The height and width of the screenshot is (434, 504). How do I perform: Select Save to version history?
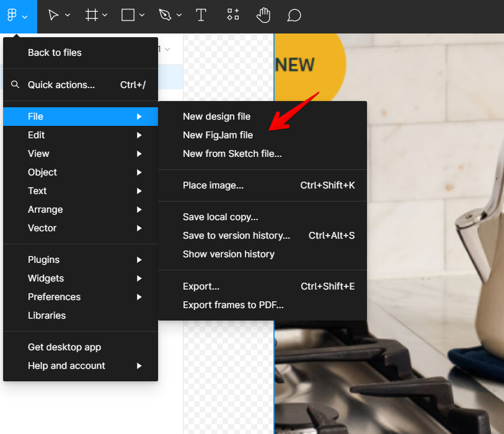click(x=236, y=236)
